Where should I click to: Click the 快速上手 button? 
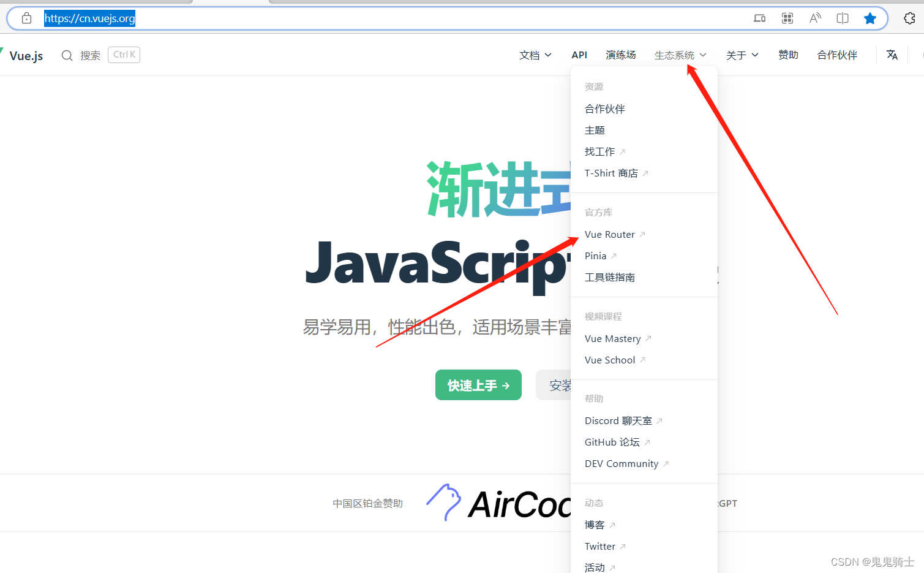[x=478, y=385]
